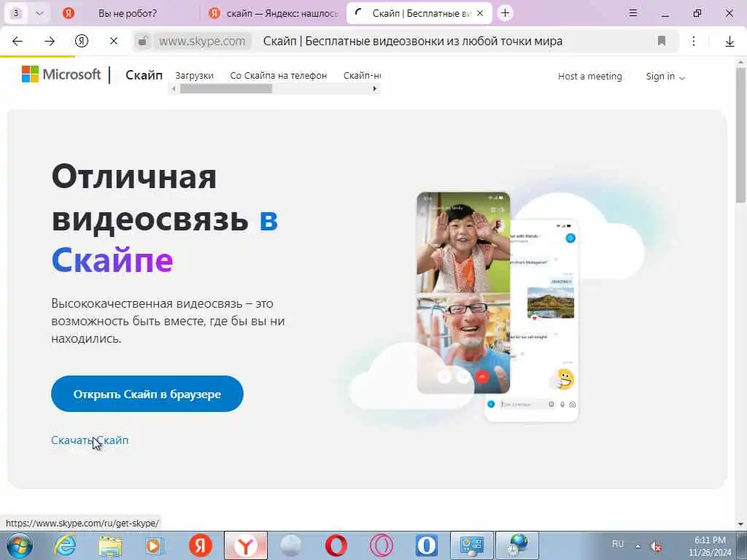The height and width of the screenshot is (560, 747).
Task: Open the blue O browser taskbar icon
Action: click(x=426, y=545)
